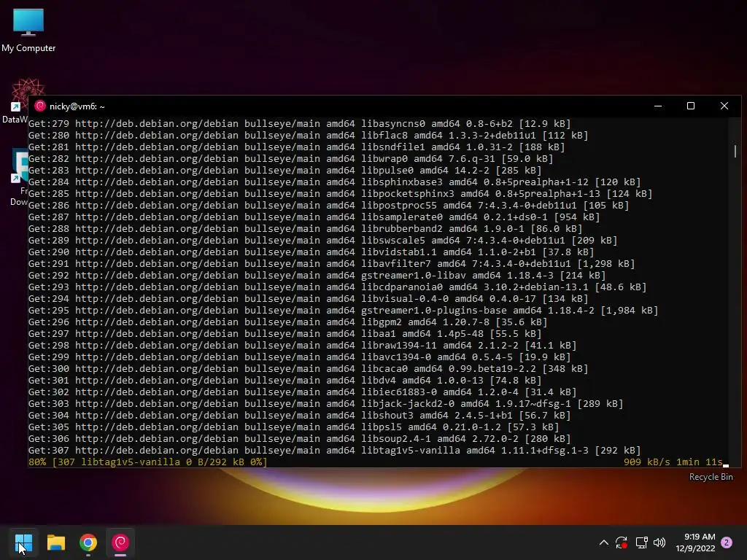
Task: Click the 909 kB/s 1min 11s readout
Action: point(673,462)
